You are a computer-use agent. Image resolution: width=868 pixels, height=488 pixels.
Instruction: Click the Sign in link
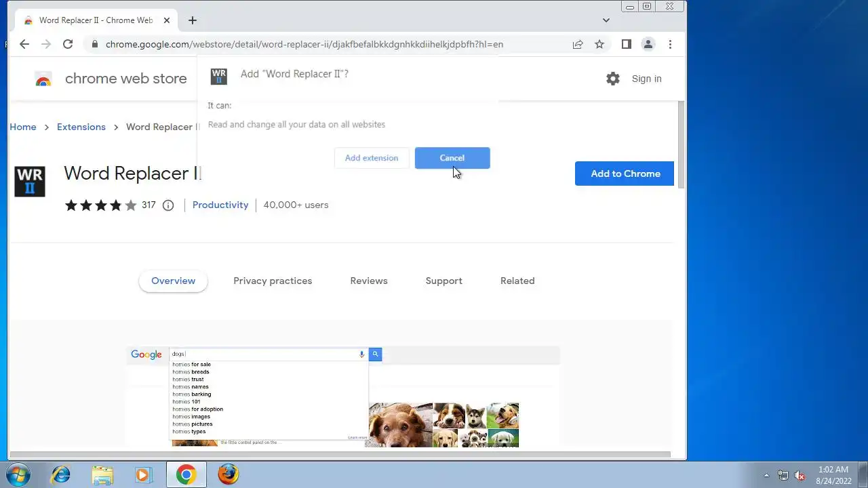(647, 79)
